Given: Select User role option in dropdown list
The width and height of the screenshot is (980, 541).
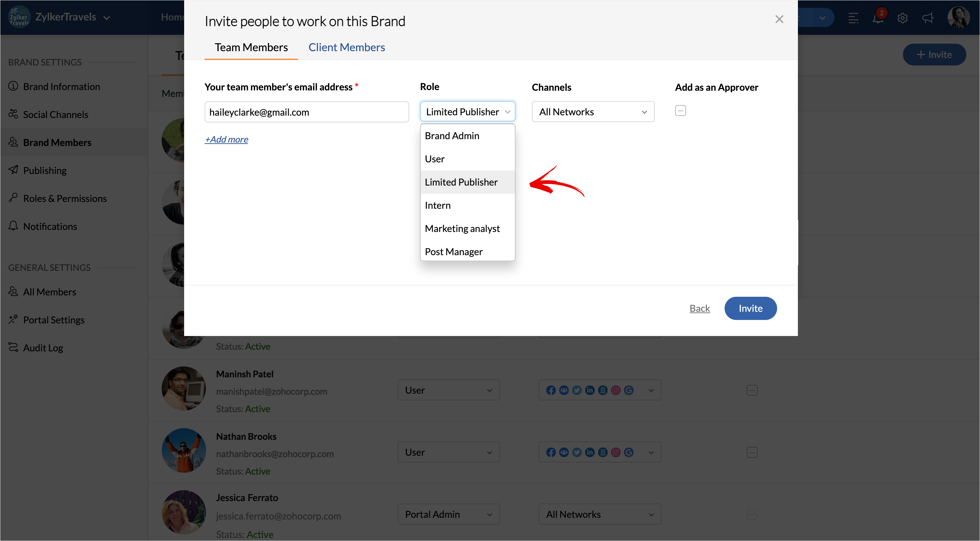Looking at the screenshot, I should coord(467,159).
